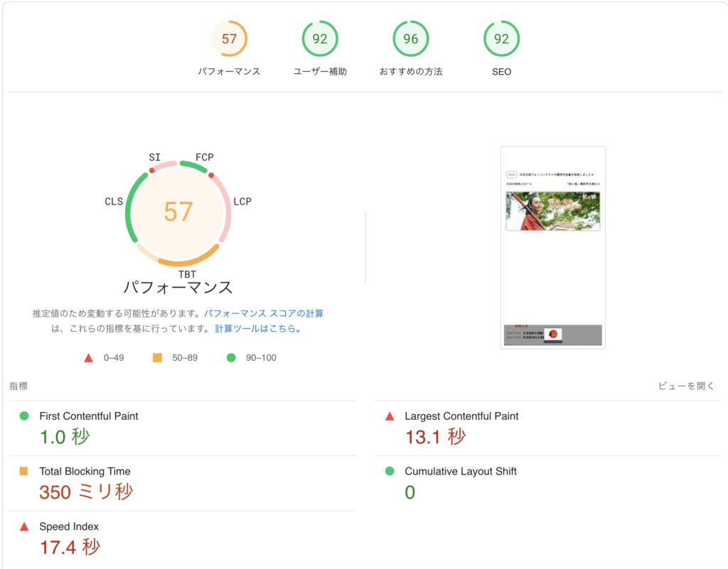728x569 pixels.
Task: Click the CLS label on the gauge
Action: pyautogui.click(x=114, y=201)
